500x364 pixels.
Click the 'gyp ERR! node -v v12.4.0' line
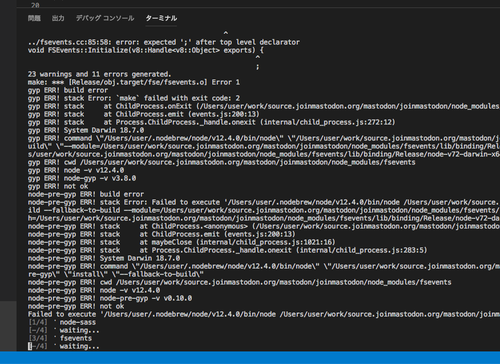point(76,170)
